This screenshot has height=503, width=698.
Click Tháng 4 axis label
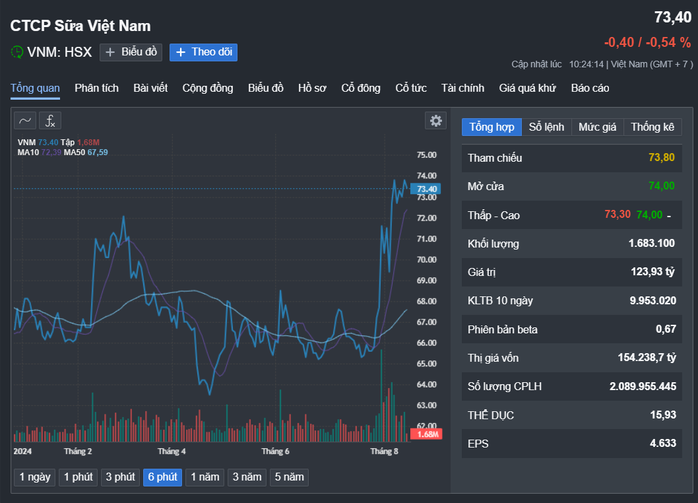click(172, 451)
